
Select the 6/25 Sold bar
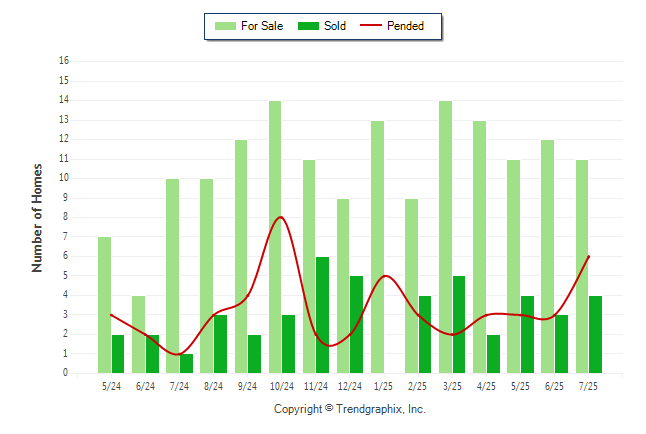[x=562, y=344]
